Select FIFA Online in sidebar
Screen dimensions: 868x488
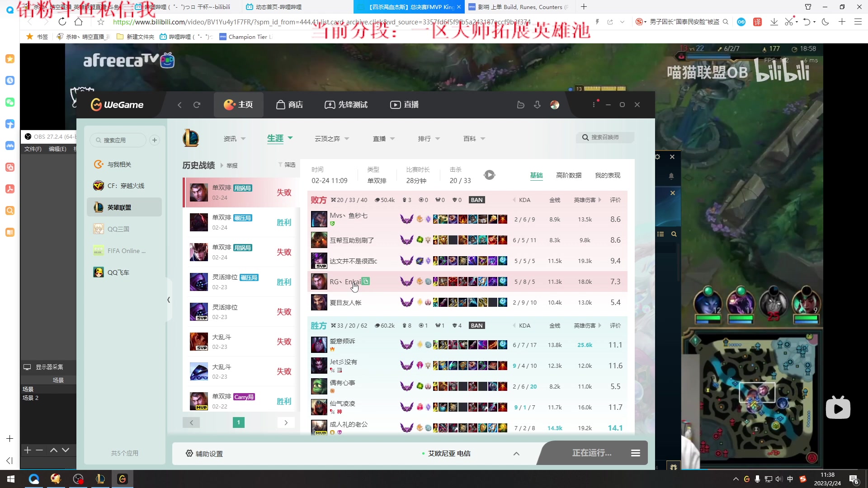coord(124,251)
